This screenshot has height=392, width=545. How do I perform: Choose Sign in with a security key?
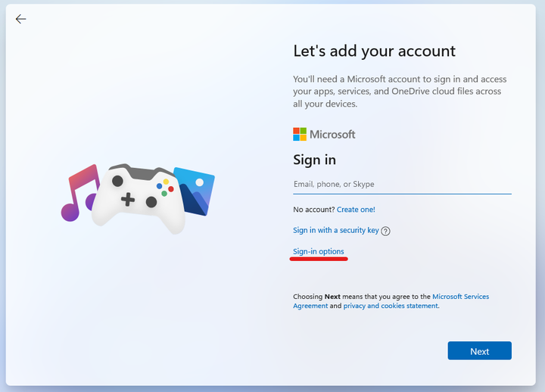click(x=336, y=230)
